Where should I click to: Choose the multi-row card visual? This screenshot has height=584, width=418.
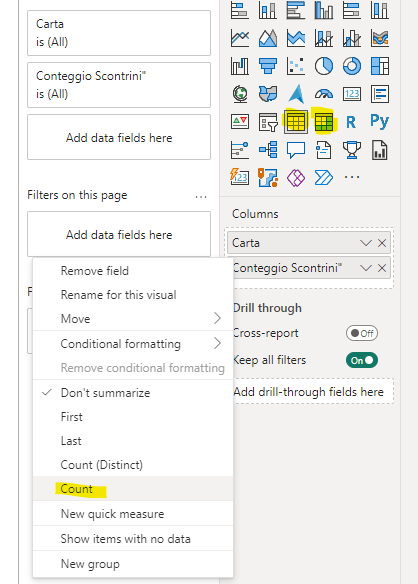click(380, 94)
